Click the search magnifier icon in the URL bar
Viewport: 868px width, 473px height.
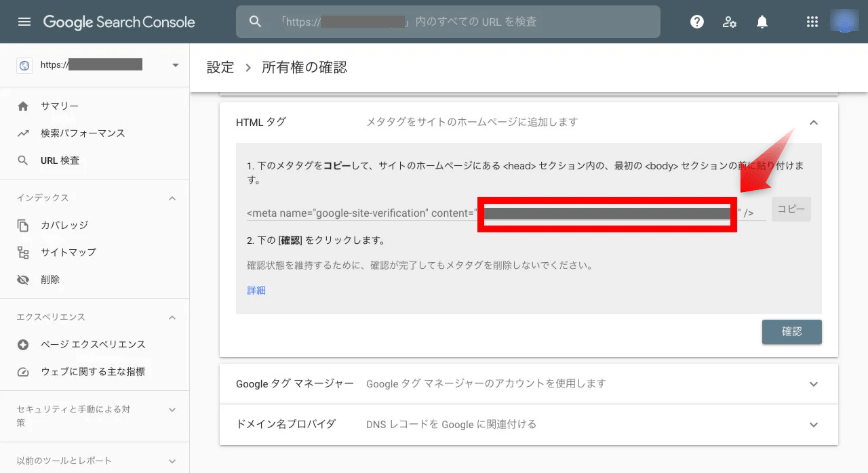pos(255,22)
